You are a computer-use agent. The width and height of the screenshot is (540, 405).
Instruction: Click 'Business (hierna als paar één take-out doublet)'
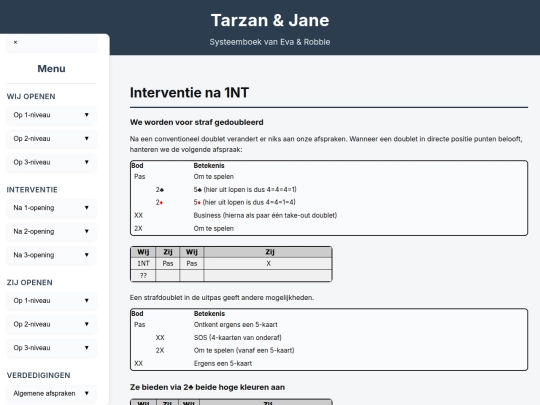click(265, 216)
